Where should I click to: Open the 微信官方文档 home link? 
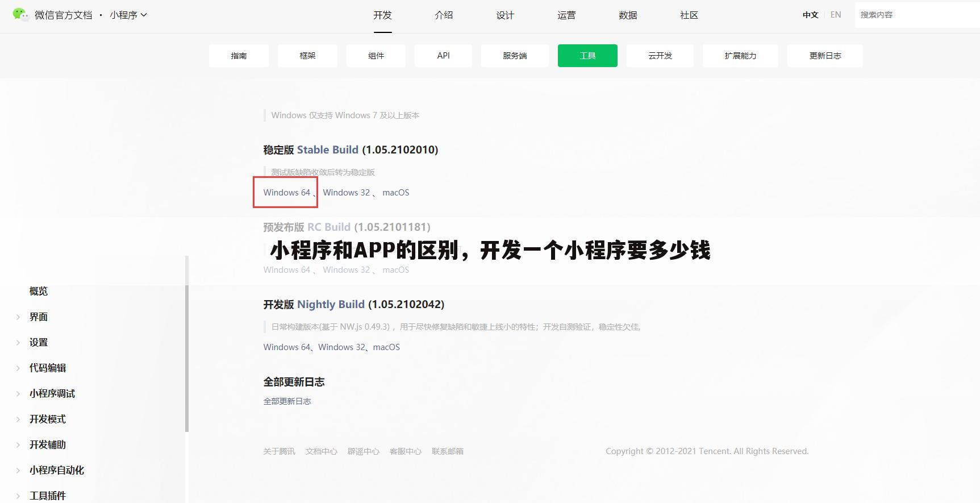point(63,15)
